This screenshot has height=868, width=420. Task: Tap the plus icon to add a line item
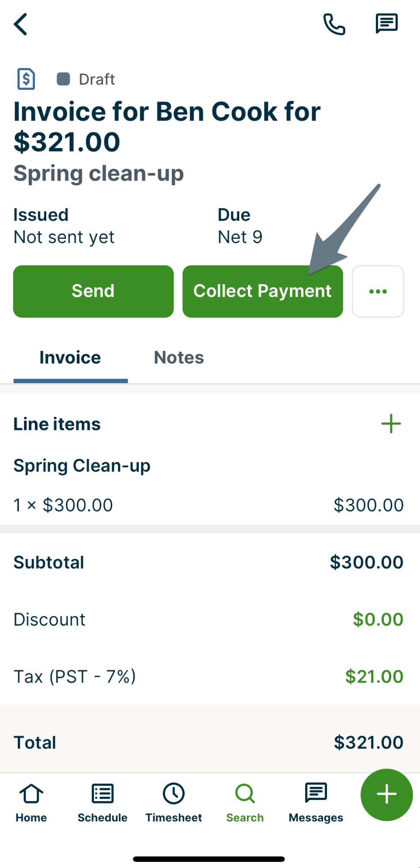tap(391, 423)
